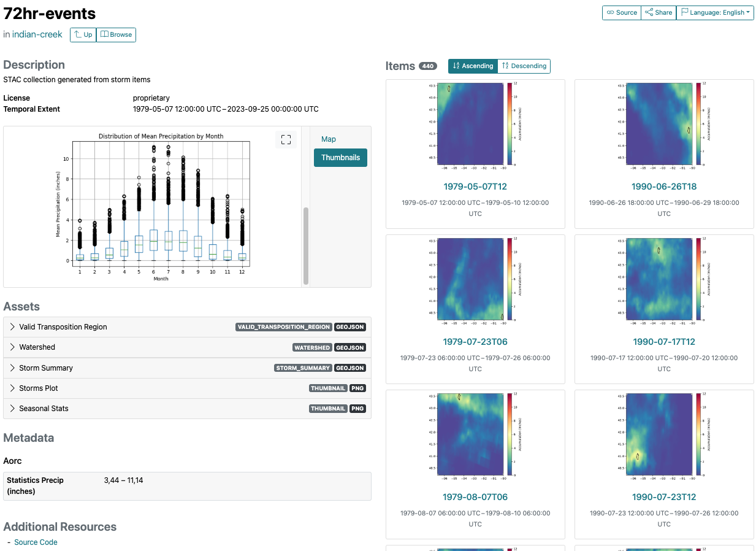Go Up to parent catalog

coord(83,34)
